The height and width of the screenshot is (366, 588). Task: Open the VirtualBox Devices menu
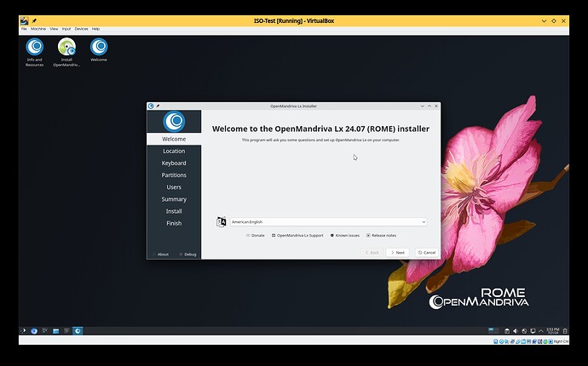(x=81, y=29)
